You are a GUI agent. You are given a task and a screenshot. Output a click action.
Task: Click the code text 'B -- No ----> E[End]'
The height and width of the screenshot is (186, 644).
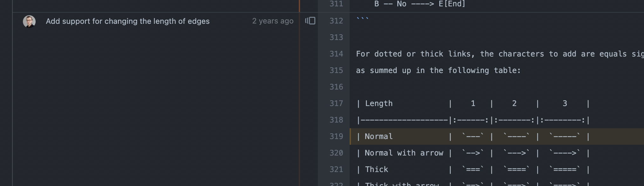[420, 4]
